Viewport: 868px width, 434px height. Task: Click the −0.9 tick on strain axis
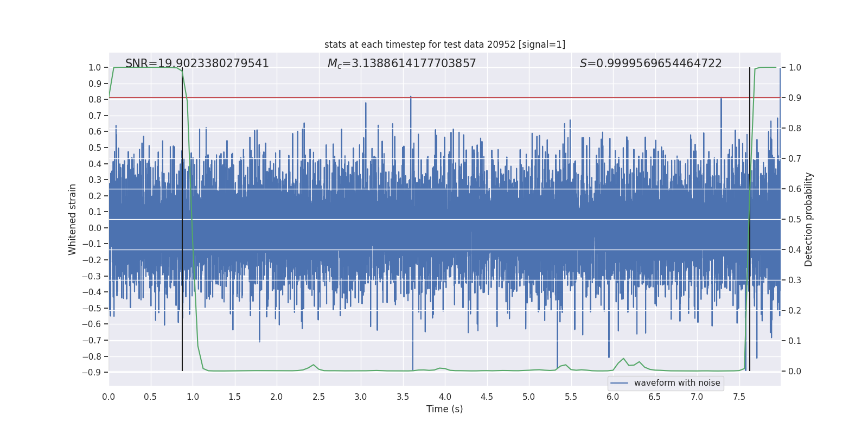coord(92,372)
